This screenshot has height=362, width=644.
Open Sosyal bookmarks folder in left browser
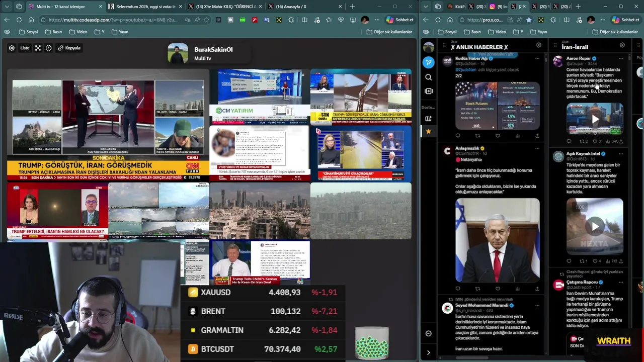tap(29, 32)
